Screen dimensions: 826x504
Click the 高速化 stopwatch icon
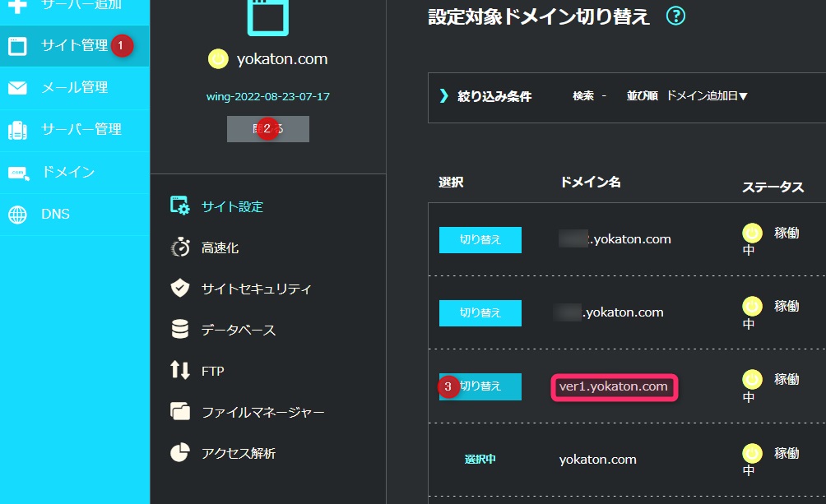(179, 247)
